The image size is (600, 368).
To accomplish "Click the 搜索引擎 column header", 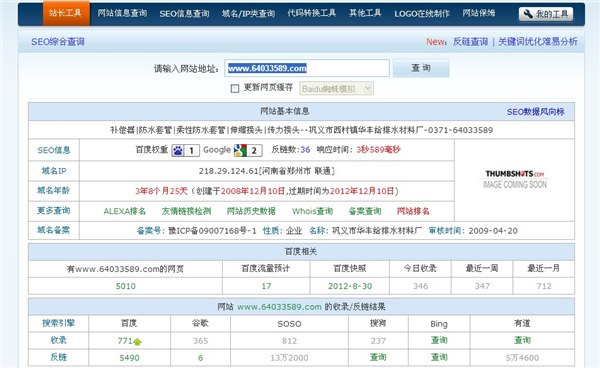I will pyautogui.click(x=58, y=324).
